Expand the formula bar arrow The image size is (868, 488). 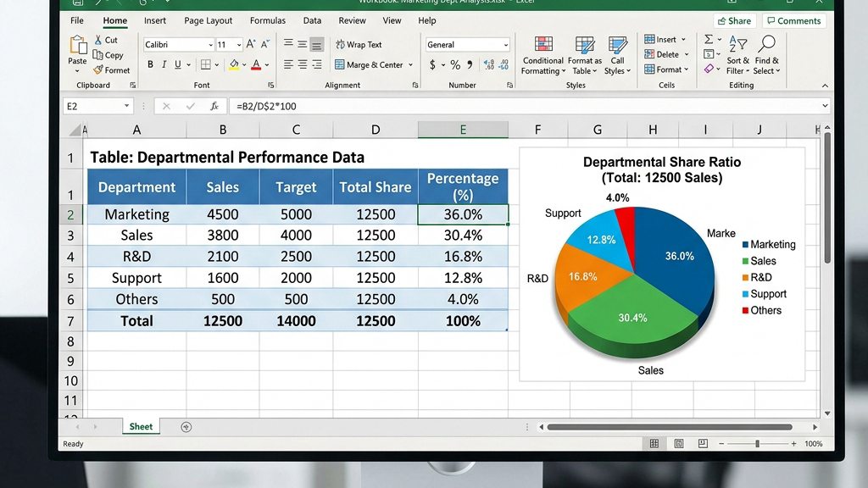click(x=825, y=106)
